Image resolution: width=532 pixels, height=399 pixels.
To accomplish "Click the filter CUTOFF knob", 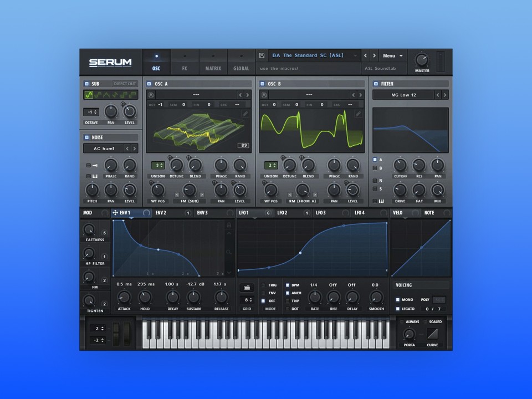I will click(400, 166).
